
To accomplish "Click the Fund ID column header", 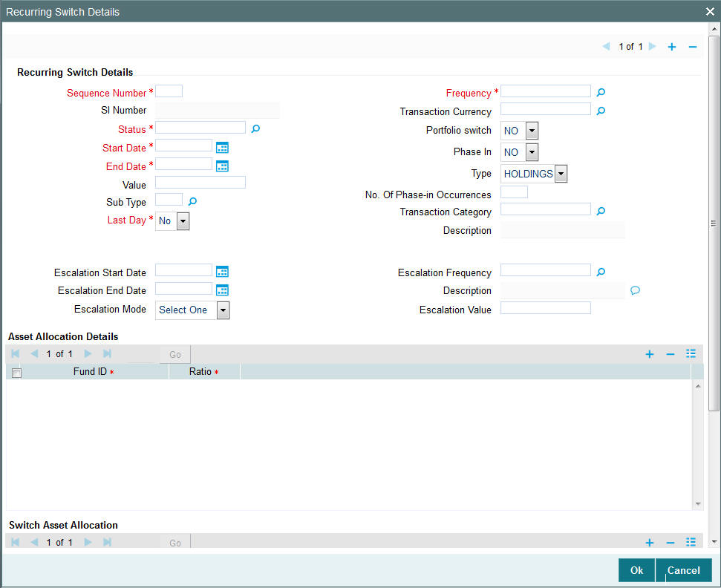I will coord(94,371).
